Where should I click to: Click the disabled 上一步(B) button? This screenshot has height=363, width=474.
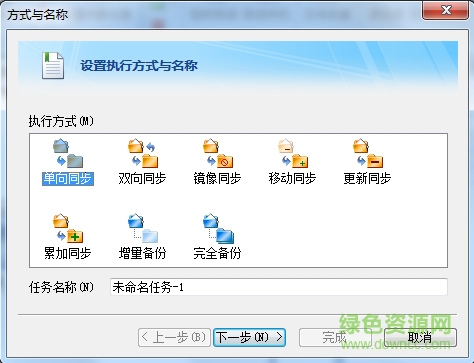174,337
